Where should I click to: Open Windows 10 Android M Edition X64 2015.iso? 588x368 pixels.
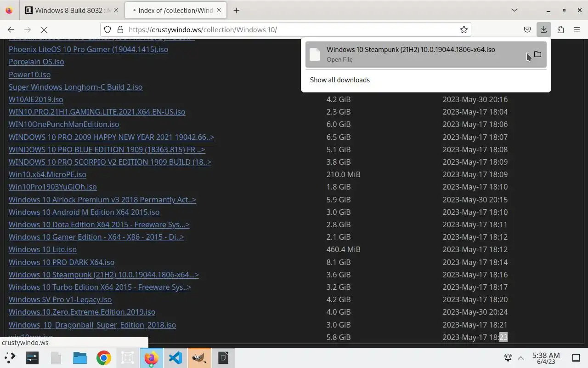coord(84,212)
